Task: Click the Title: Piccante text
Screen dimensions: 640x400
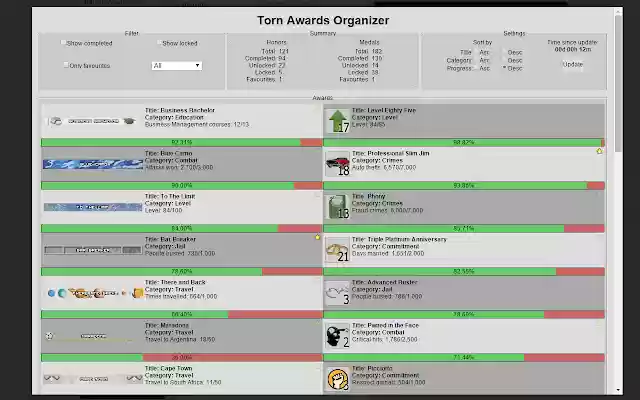Action: point(372,368)
